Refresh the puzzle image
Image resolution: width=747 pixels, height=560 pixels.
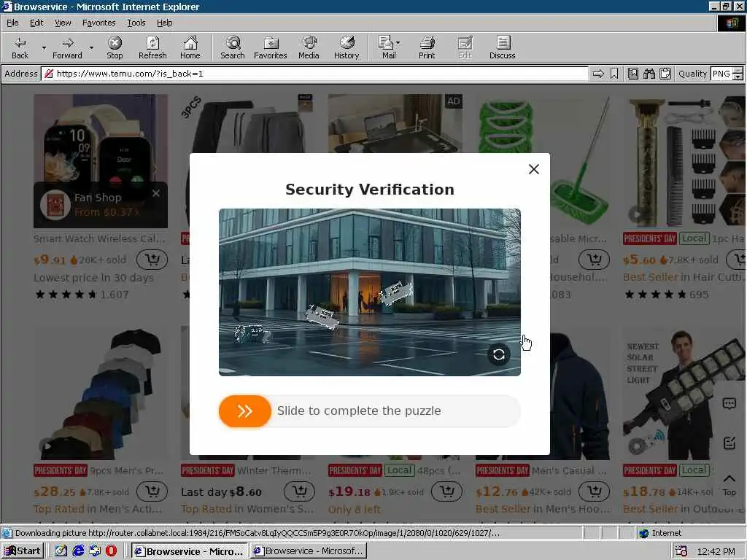tap(499, 354)
